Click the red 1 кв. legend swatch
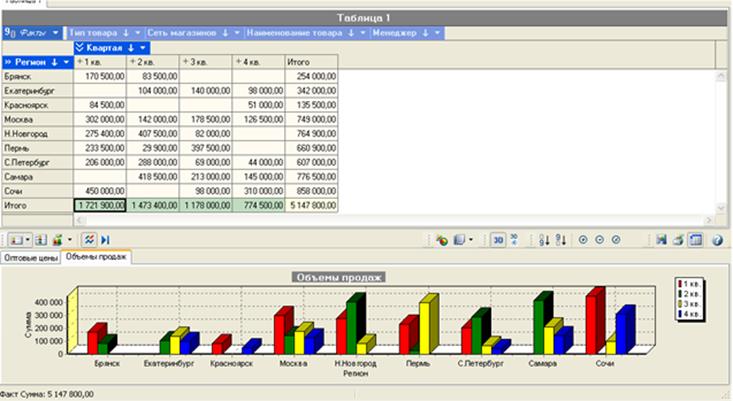The width and height of the screenshot is (733, 401). coord(681,284)
